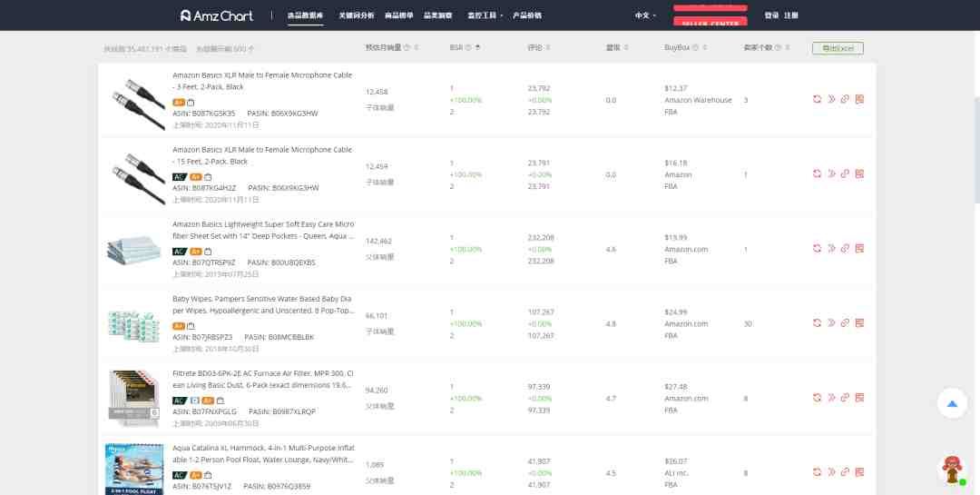Click the $12.37 BuyBox price

point(676,88)
